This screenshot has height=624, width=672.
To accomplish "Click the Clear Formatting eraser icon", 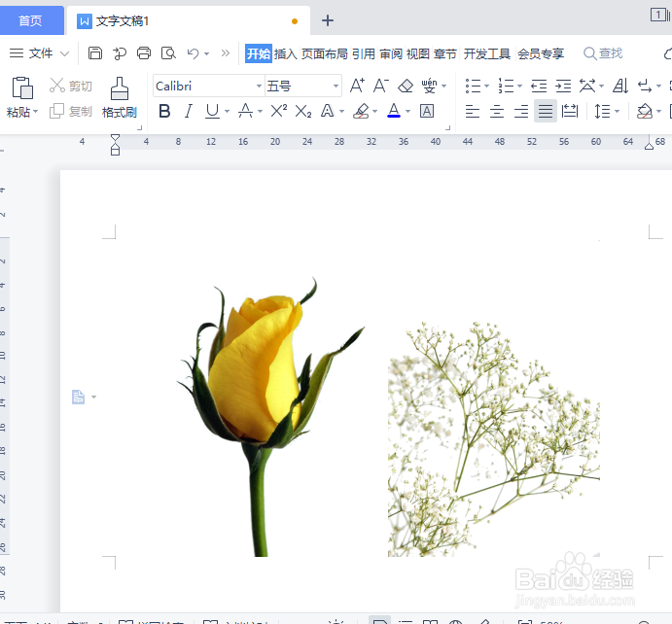I will [405, 86].
